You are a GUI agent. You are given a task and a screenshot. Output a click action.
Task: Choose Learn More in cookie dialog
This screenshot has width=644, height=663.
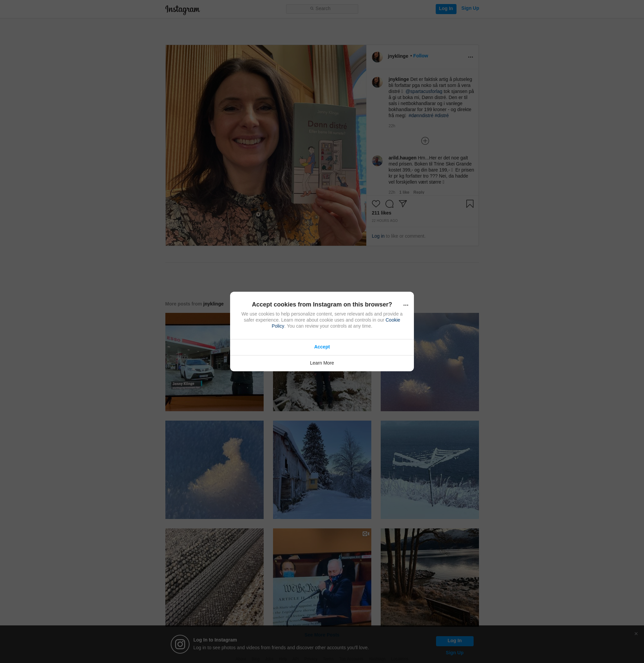(x=322, y=363)
